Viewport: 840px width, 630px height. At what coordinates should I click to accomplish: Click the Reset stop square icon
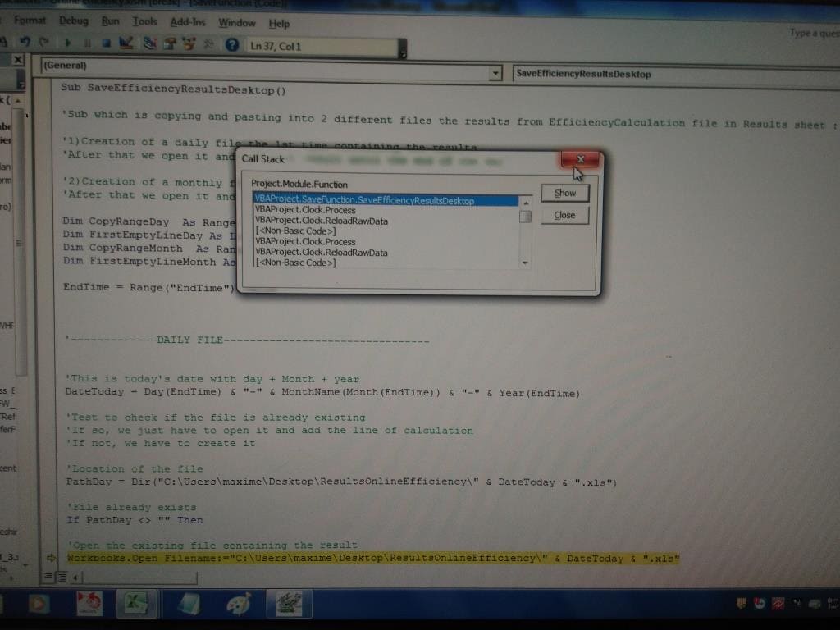(x=106, y=43)
